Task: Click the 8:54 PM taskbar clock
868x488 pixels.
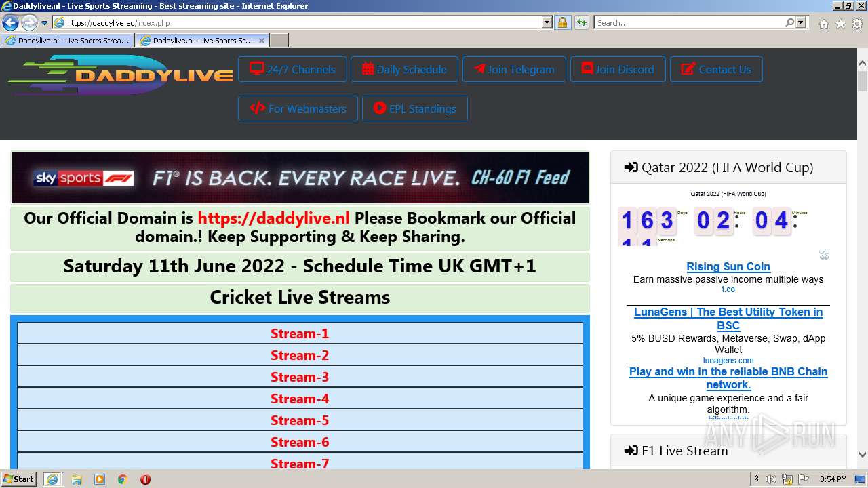Action: point(833,479)
